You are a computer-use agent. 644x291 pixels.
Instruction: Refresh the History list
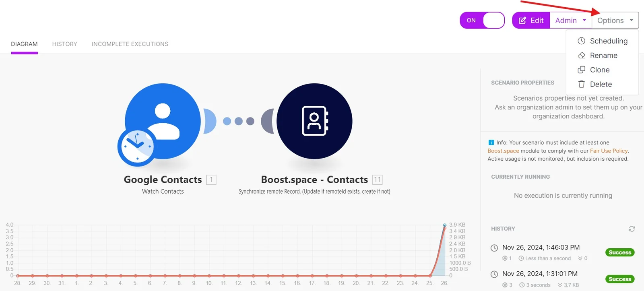[x=632, y=229]
